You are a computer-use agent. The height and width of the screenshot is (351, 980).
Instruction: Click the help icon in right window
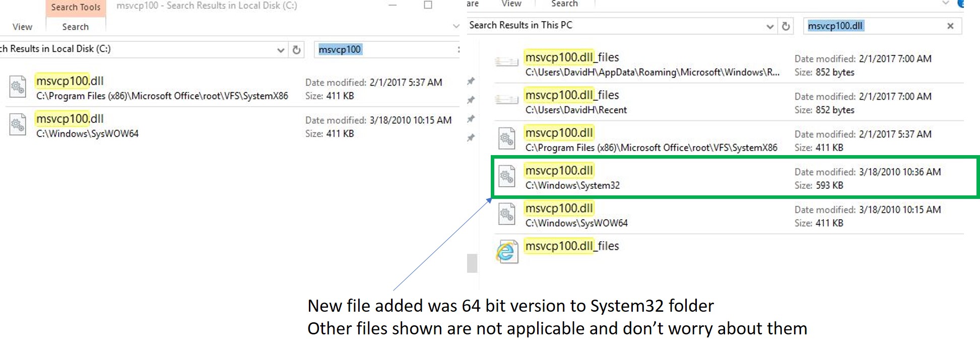click(960, 4)
